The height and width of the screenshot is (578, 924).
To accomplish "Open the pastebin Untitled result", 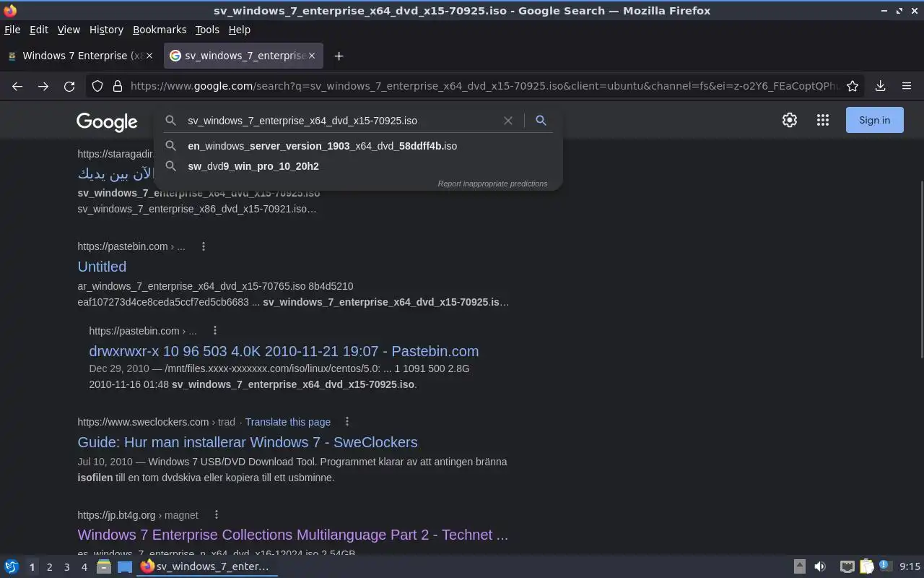I will (x=102, y=267).
